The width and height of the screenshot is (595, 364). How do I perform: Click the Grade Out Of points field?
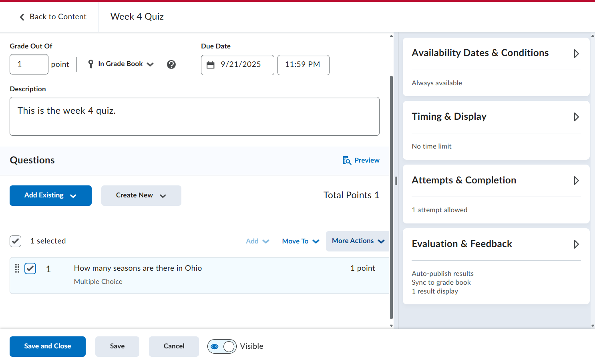coord(29,64)
